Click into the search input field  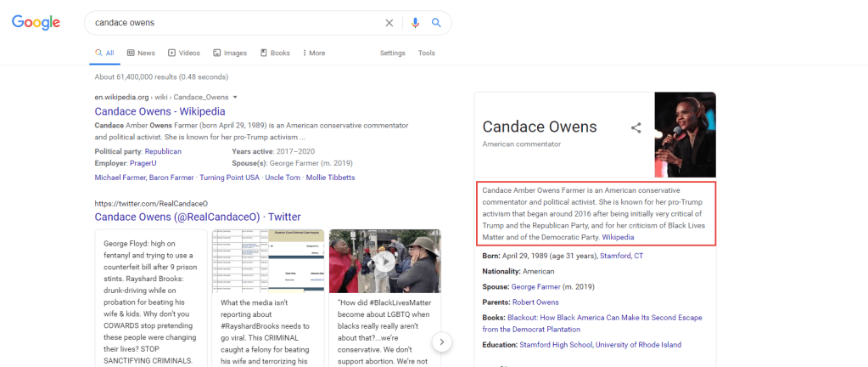pyautogui.click(x=229, y=23)
